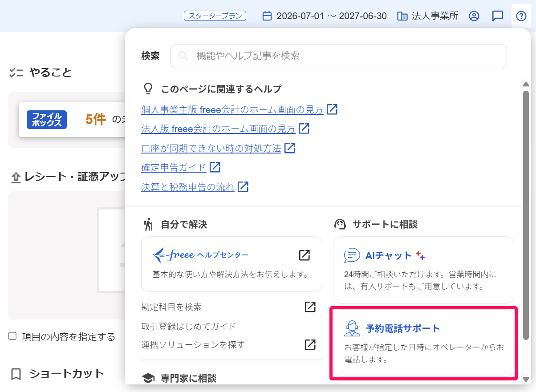536x392 pixels.
Task: Open 勘定科目を検索 link
Action: click(x=172, y=307)
